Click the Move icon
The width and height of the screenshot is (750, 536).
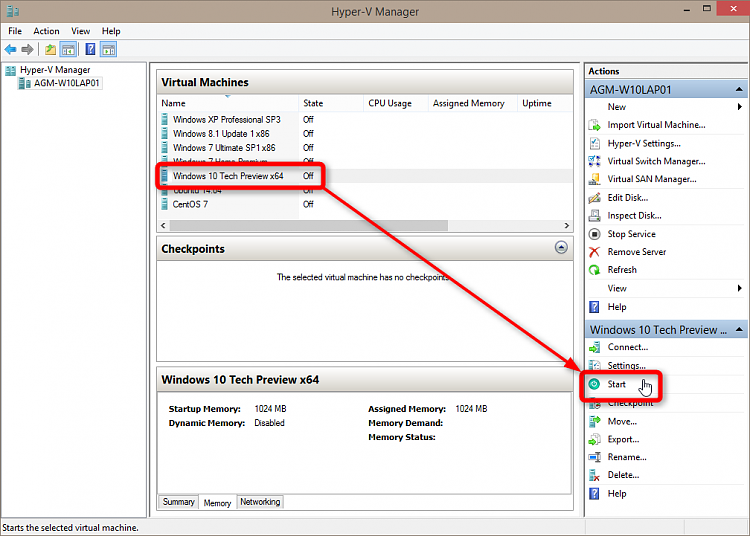(x=595, y=421)
